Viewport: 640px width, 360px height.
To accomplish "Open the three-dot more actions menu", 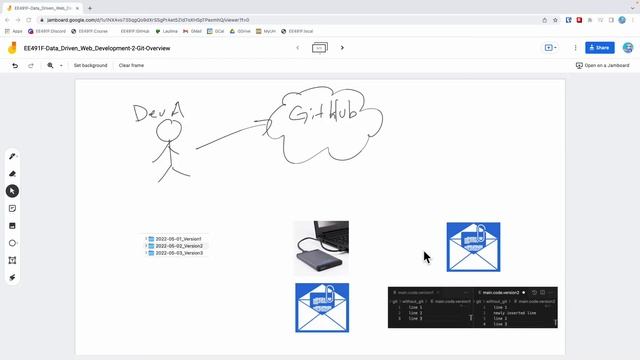I will pos(576,48).
